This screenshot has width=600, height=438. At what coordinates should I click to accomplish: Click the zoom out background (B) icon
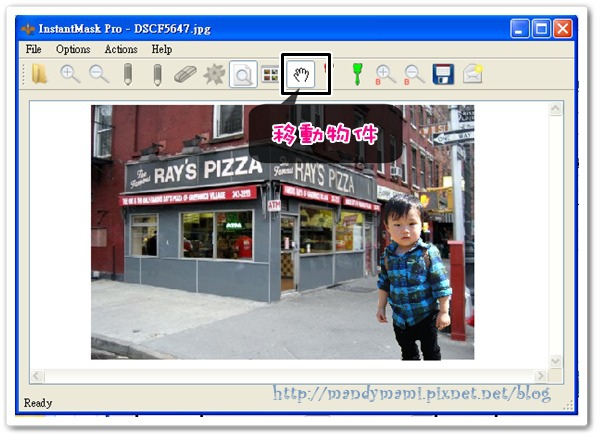[x=414, y=75]
